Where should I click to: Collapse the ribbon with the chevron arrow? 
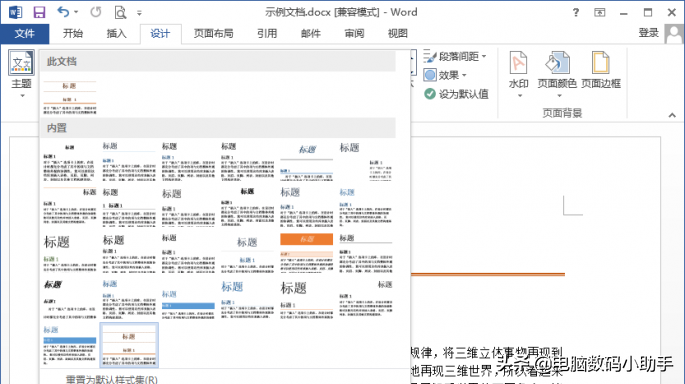pyautogui.click(x=672, y=115)
